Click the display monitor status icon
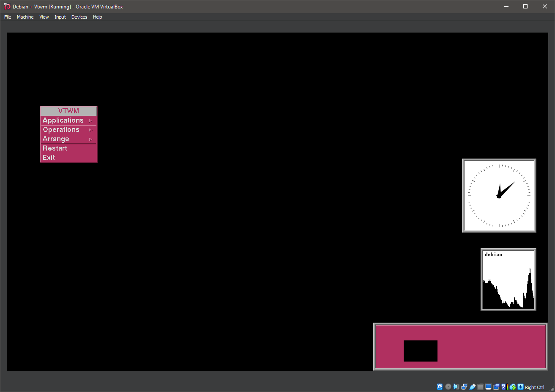The height and width of the screenshot is (392, 555). 488,387
